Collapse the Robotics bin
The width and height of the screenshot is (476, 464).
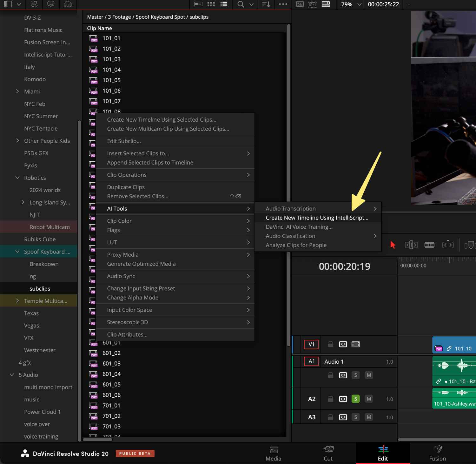coord(17,178)
